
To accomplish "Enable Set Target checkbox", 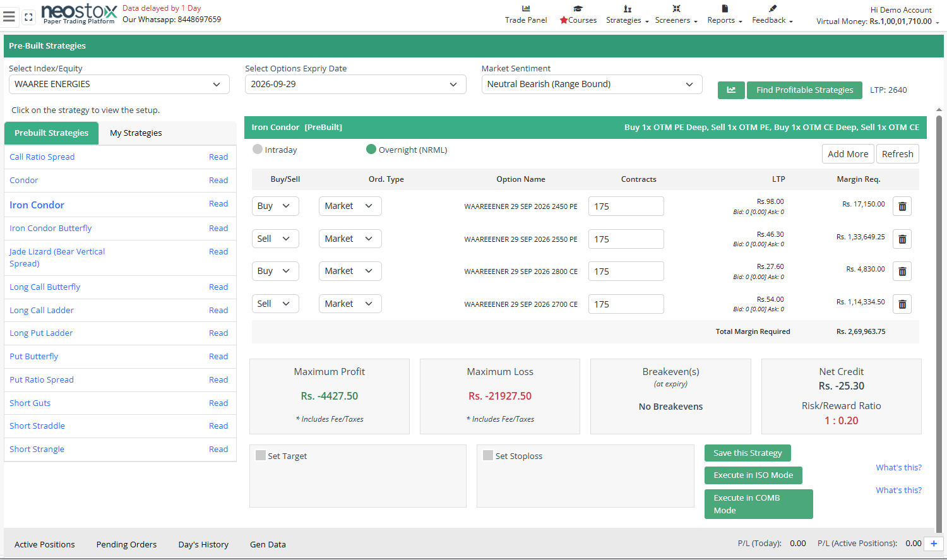I will 261,455.
